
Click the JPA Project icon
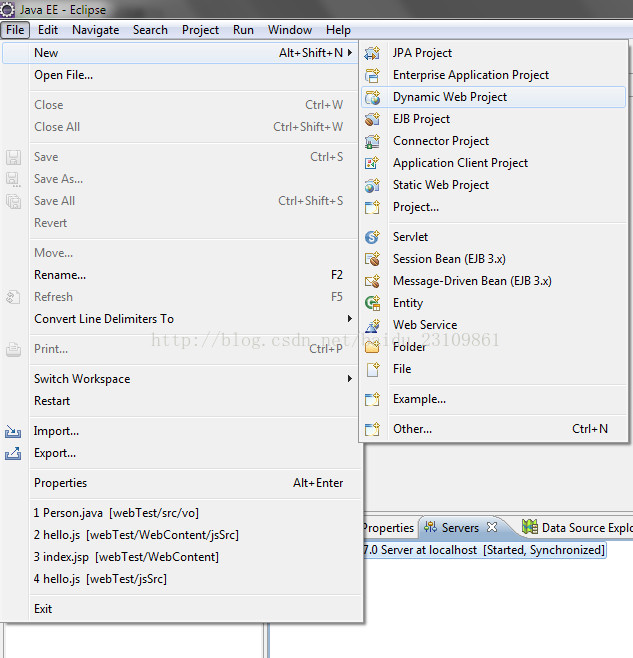pos(372,53)
